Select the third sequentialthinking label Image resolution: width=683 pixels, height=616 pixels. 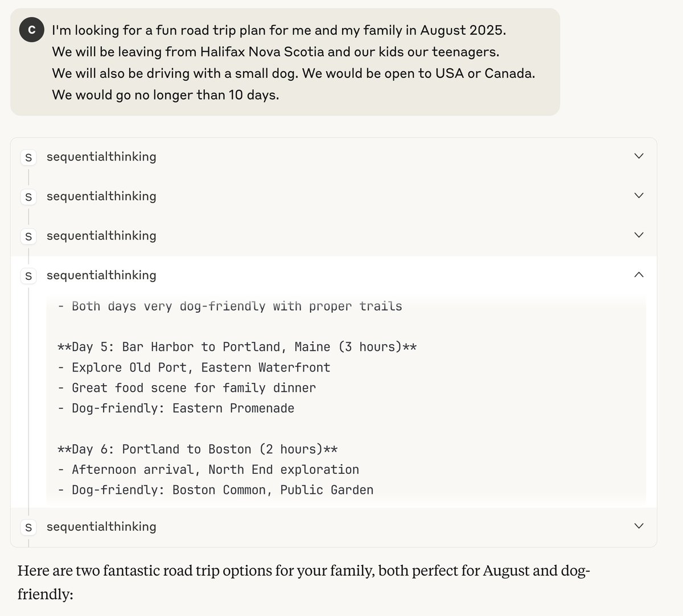click(x=101, y=235)
